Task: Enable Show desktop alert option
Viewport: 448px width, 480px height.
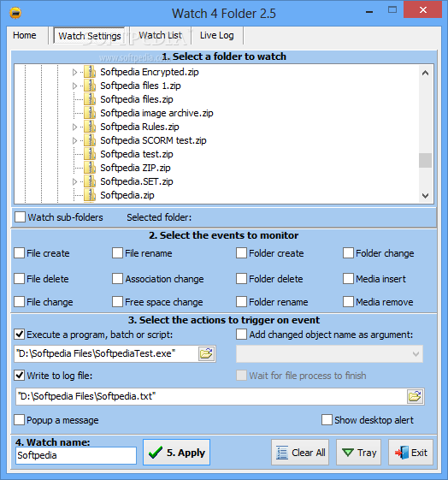Action: click(x=327, y=420)
